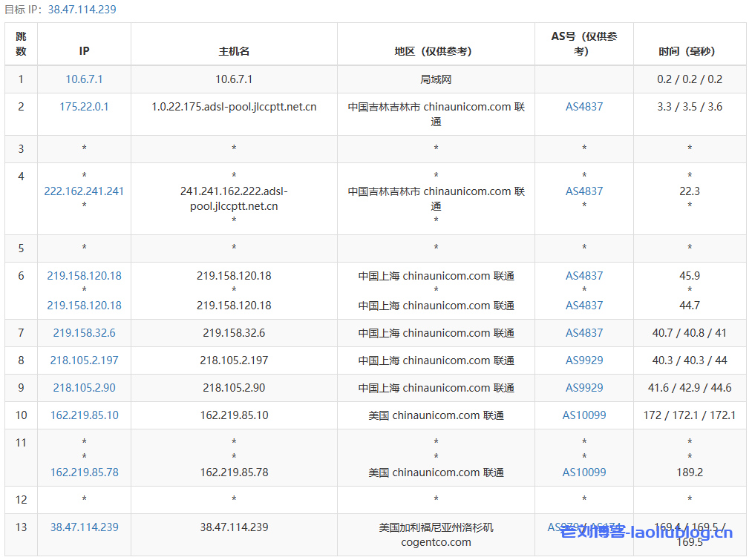Click the 162.219.85.10 IP link
This screenshot has width=752, height=560.
click(x=84, y=415)
